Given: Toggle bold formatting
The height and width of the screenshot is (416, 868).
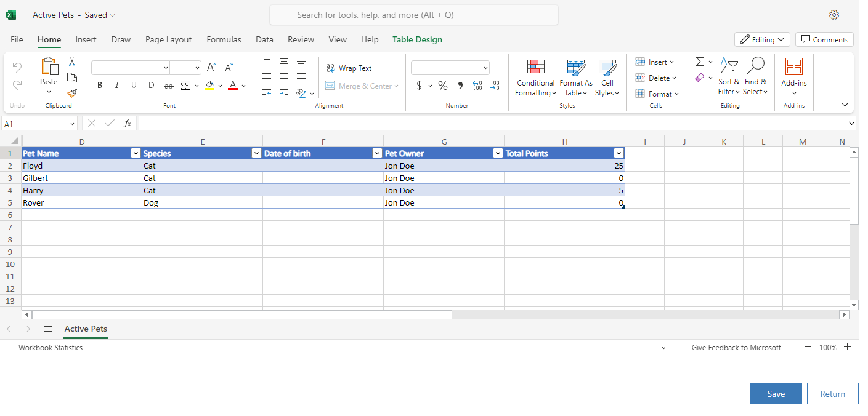Looking at the screenshot, I should 99,86.
